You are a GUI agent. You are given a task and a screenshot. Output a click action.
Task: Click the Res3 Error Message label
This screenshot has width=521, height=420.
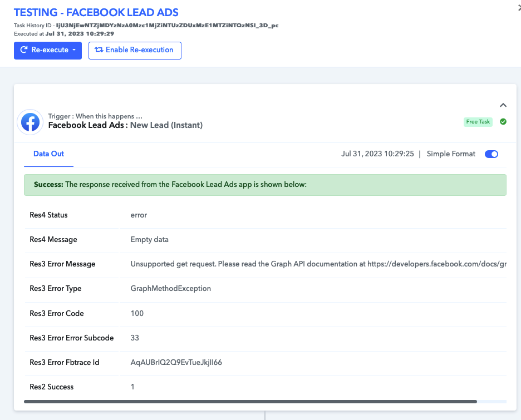coord(62,264)
